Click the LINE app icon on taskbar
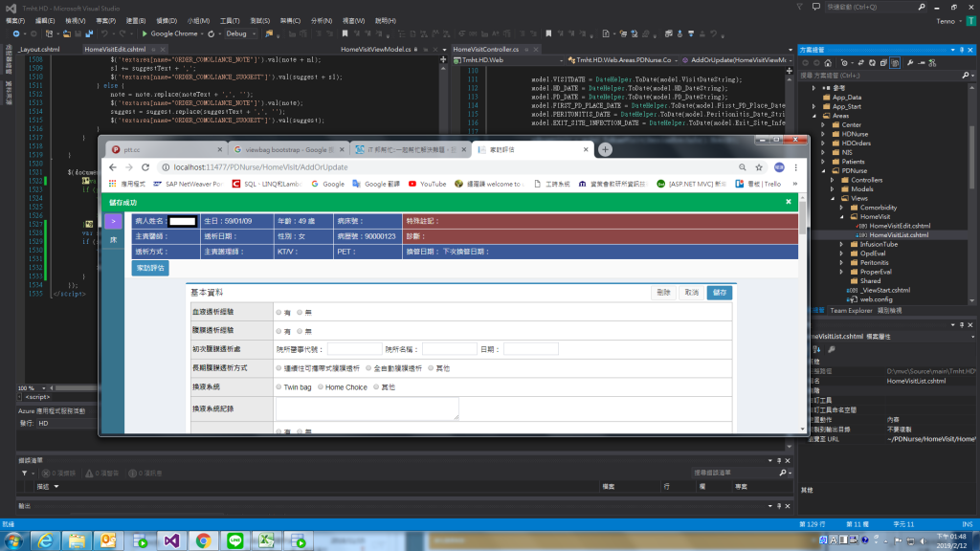 point(235,540)
